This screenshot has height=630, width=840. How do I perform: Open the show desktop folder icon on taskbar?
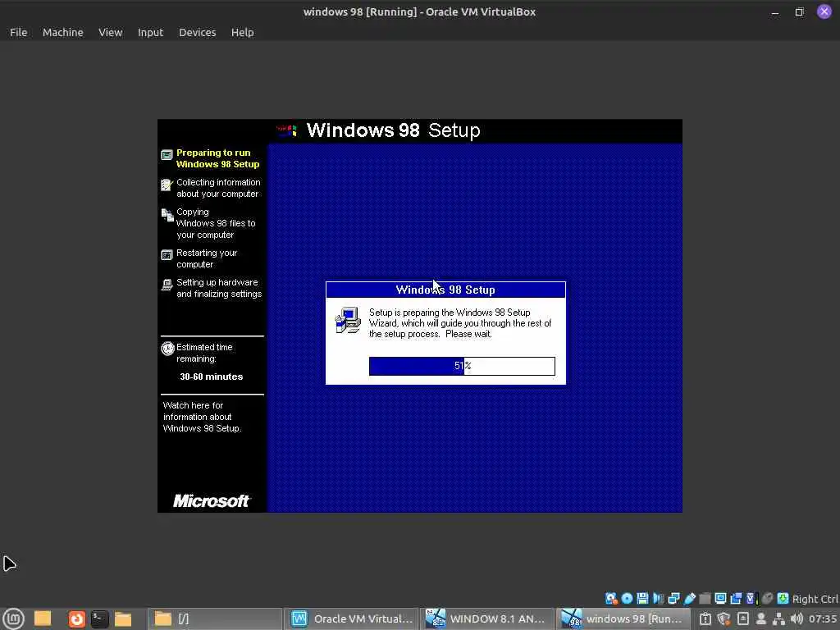pos(43,619)
